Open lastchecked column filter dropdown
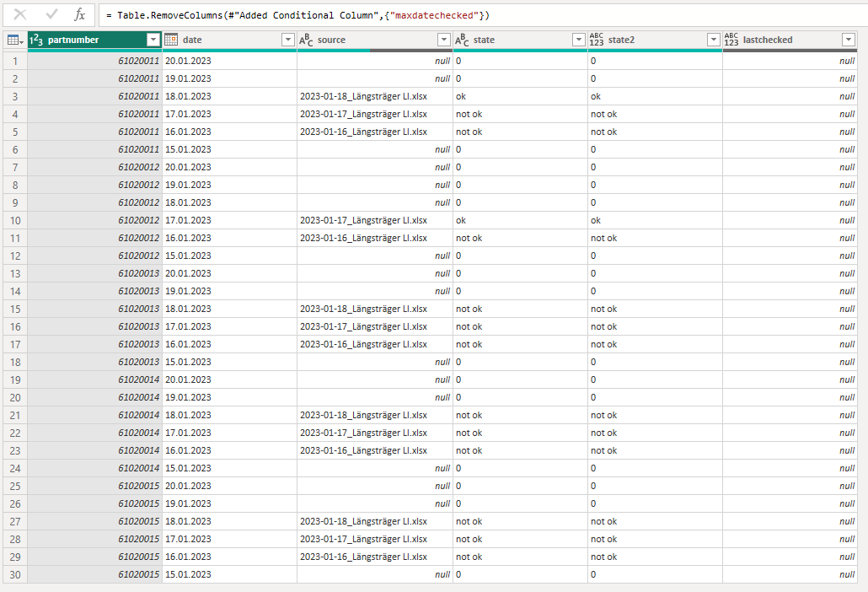This screenshot has width=868, height=592. pyautogui.click(x=848, y=40)
